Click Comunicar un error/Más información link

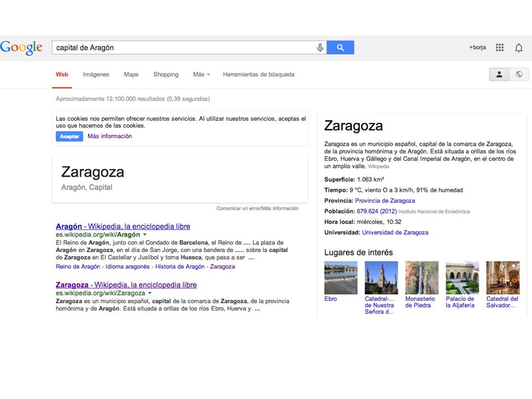pyautogui.click(x=257, y=208)
